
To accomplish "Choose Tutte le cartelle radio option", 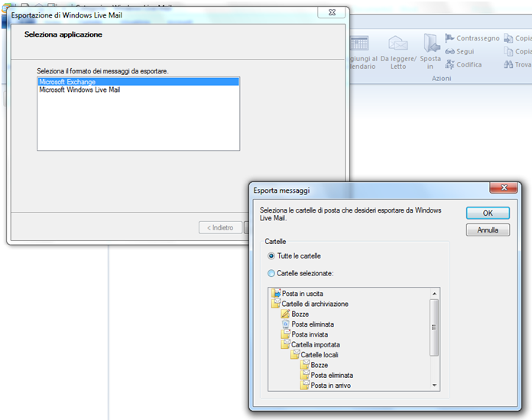I will click(x=294, y=256).
